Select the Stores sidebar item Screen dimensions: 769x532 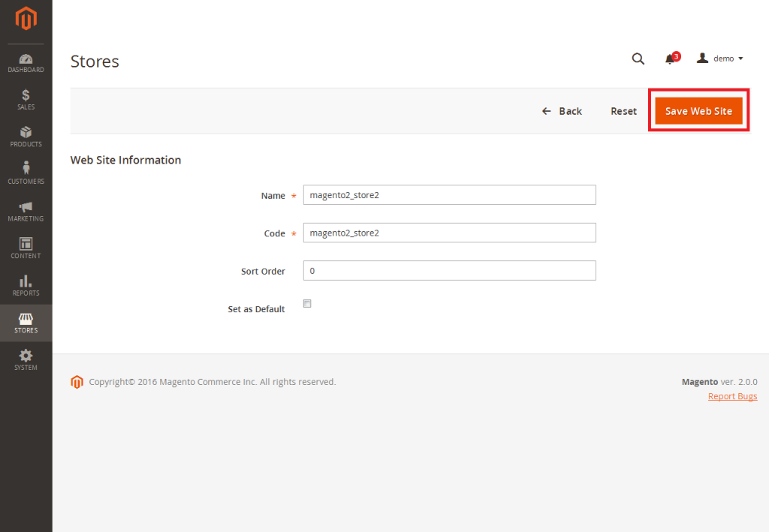[26, 323]
